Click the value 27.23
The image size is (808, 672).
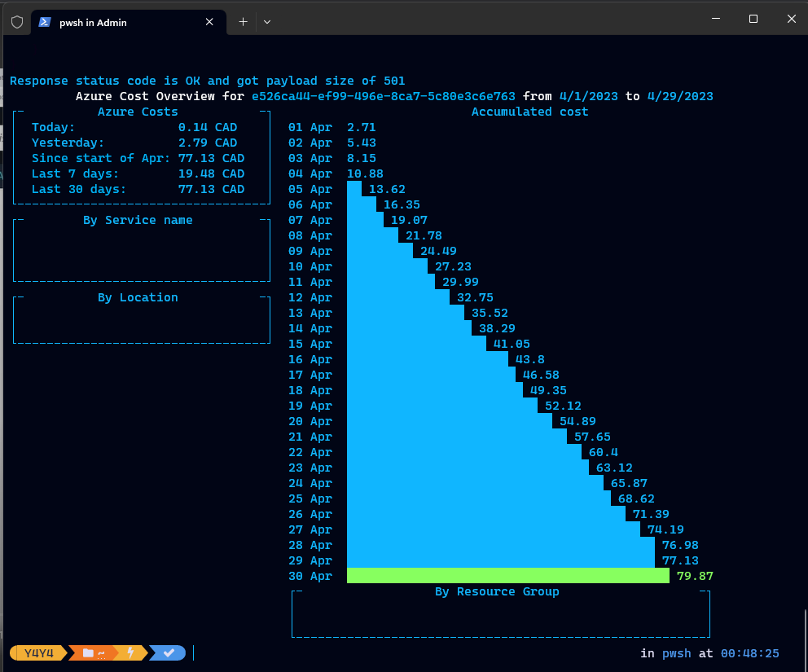[x=453, y=266]
